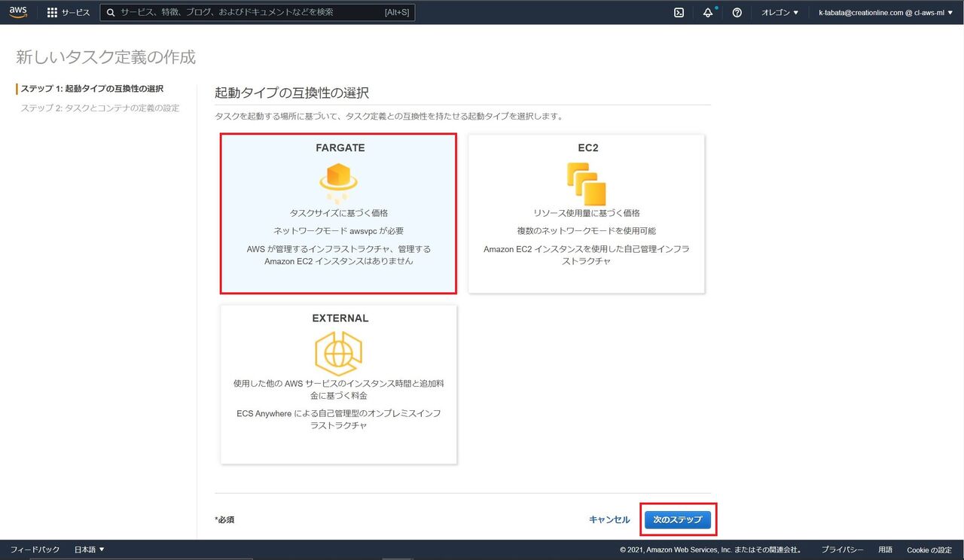The width and height of the screenshot is (964, 560).
Task: Click the EC2 stacked squares icon
Action: (x=586, y=184)
